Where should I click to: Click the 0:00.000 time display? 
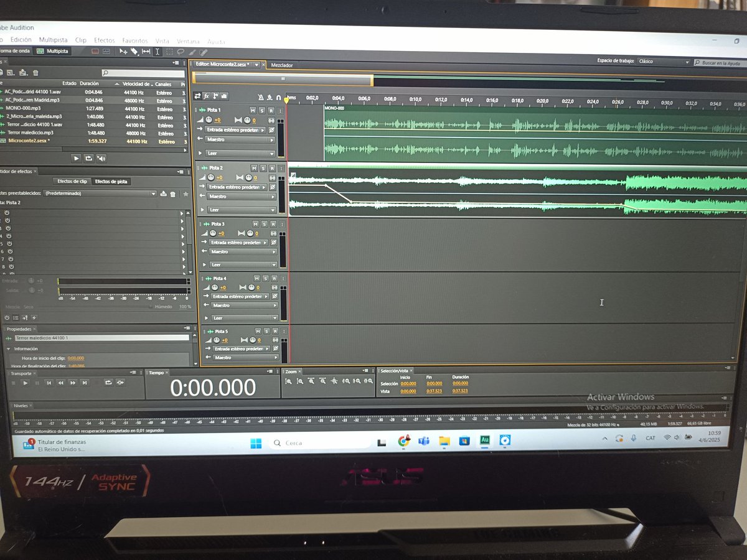pos(213,388)
